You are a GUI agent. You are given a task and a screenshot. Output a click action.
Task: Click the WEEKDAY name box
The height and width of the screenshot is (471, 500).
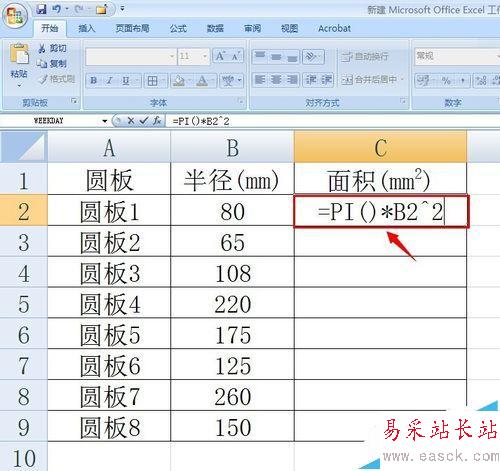coord(50,121)
